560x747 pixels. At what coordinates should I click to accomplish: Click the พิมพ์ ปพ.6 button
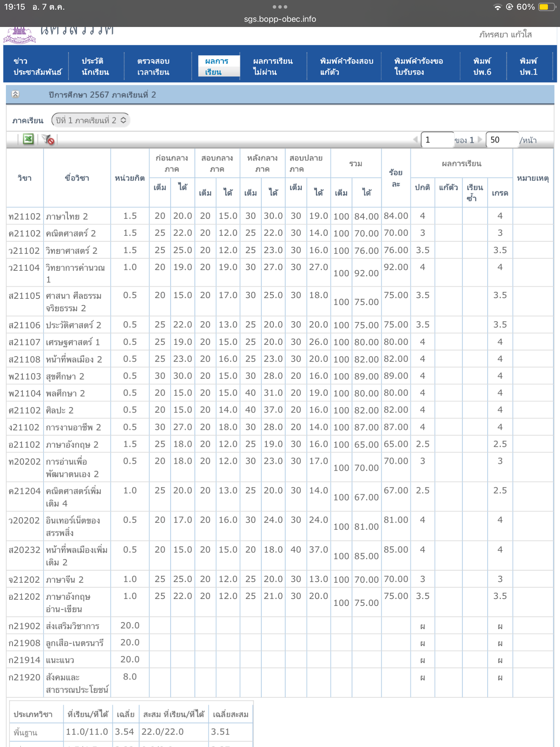pyautogui.click(x=482, y=66)
